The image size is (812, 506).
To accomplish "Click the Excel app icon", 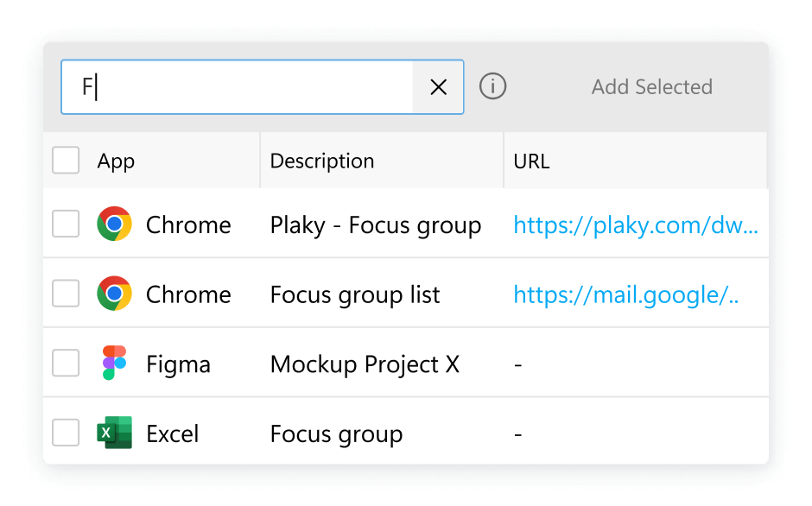I will click(x=114, y=433).
